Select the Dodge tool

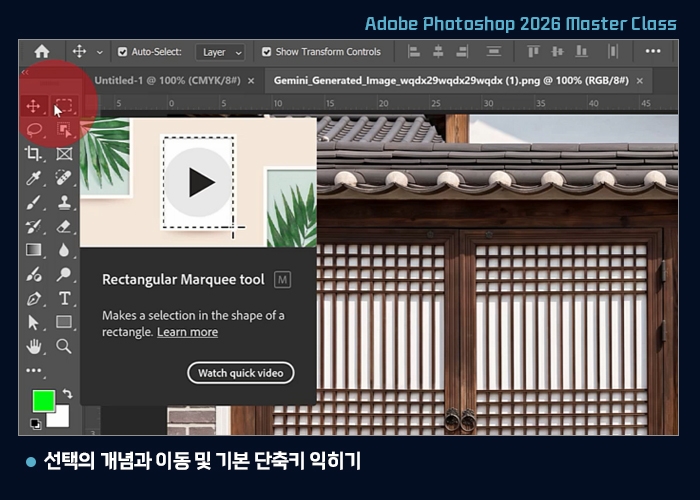point(64,274)
